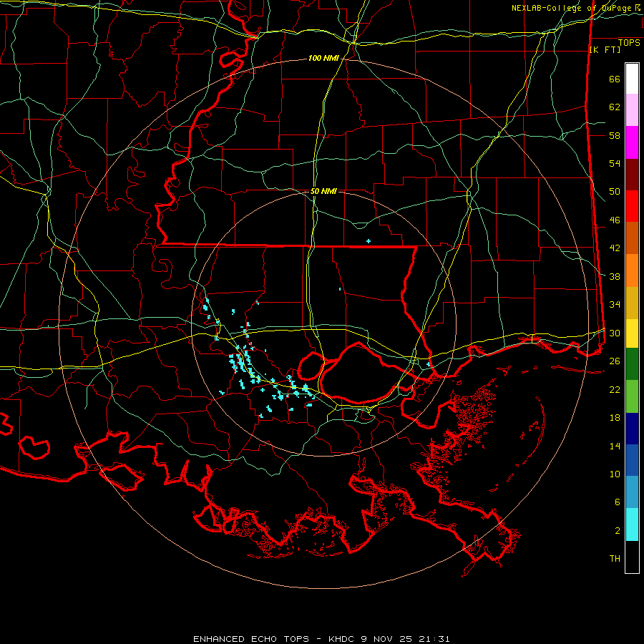Click the yellow 30 kft legend swatch

pyautogui.click(x=632, y=333)
